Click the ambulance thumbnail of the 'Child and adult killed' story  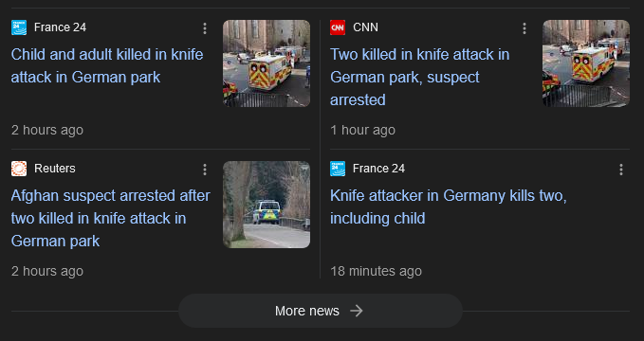click(267, 63)
